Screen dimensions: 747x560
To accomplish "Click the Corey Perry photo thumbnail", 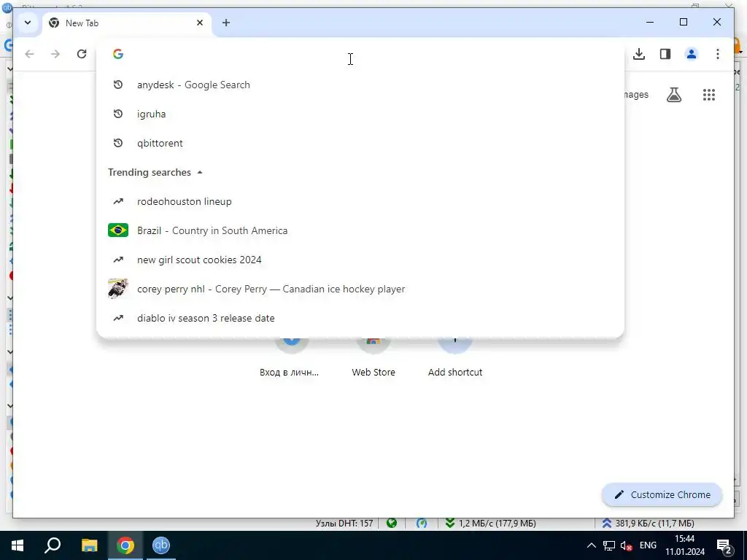I will click(117, 289).
